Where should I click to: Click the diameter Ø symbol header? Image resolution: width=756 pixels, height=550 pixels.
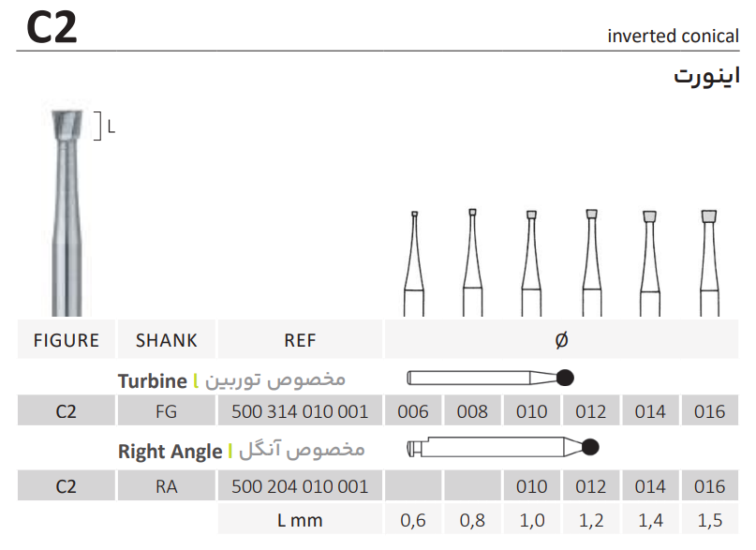(562, 340)
